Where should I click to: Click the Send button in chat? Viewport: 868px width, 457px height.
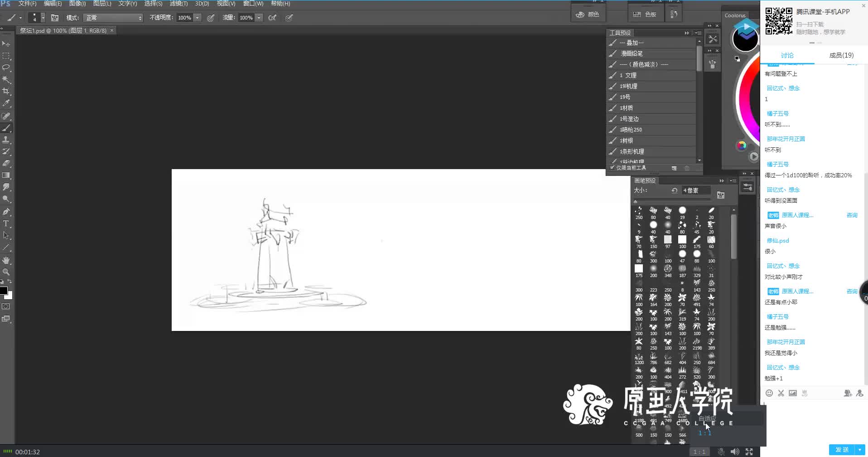click(842, 450)
